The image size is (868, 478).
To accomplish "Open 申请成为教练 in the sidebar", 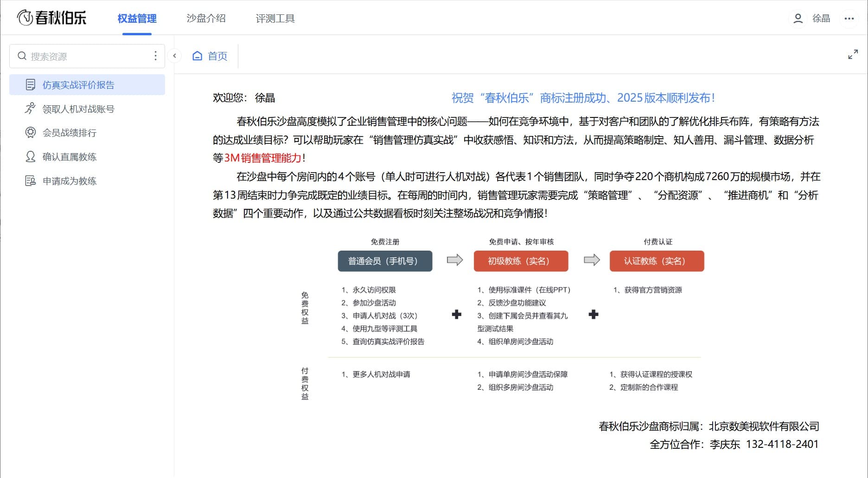I will (87, 181).
